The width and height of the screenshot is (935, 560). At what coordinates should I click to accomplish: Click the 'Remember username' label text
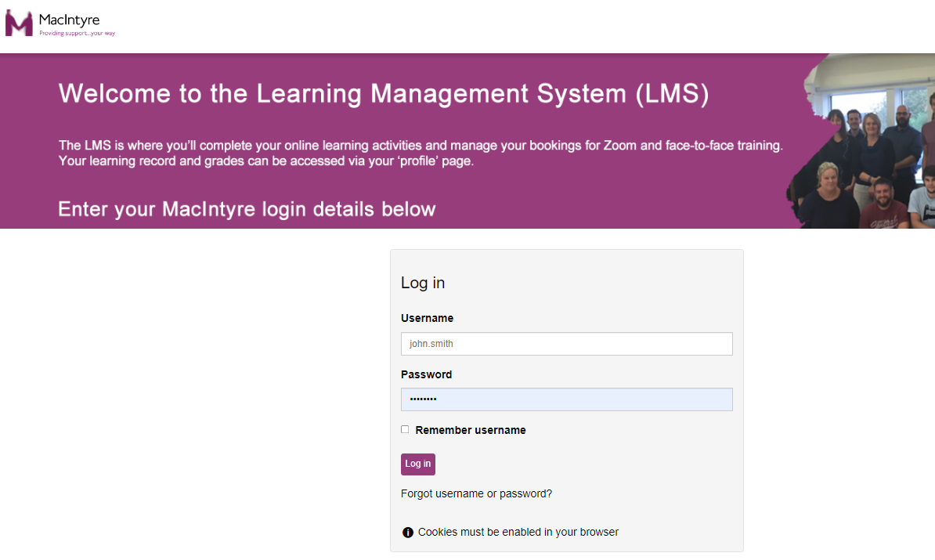(471, 430)
